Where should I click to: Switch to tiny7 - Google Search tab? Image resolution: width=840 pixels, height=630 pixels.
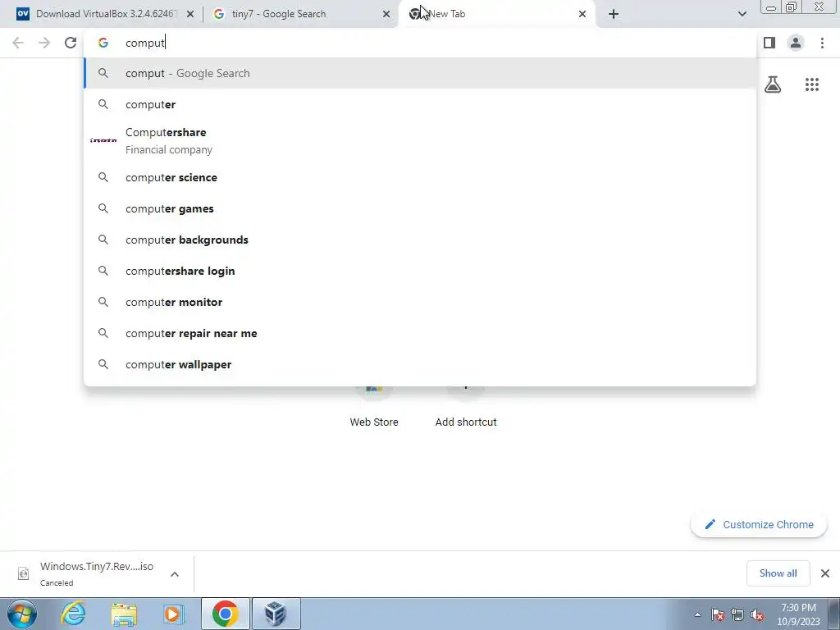point(301,14)
